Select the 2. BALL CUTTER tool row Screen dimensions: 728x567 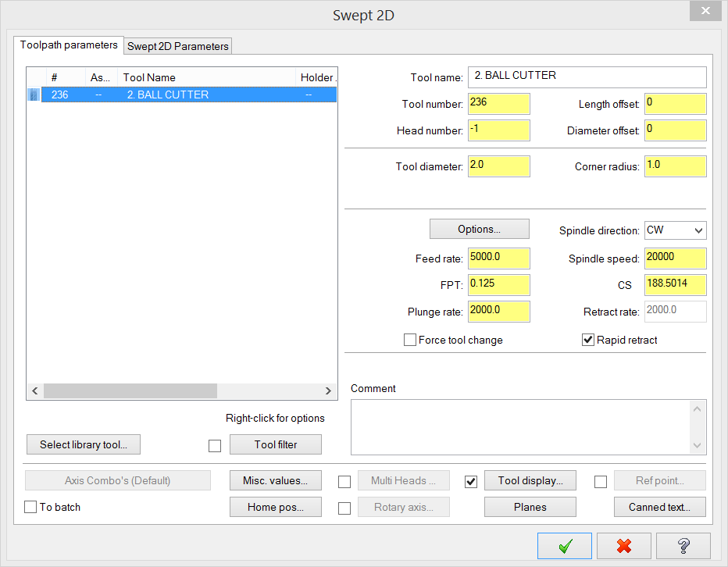[x=189, y=94]
